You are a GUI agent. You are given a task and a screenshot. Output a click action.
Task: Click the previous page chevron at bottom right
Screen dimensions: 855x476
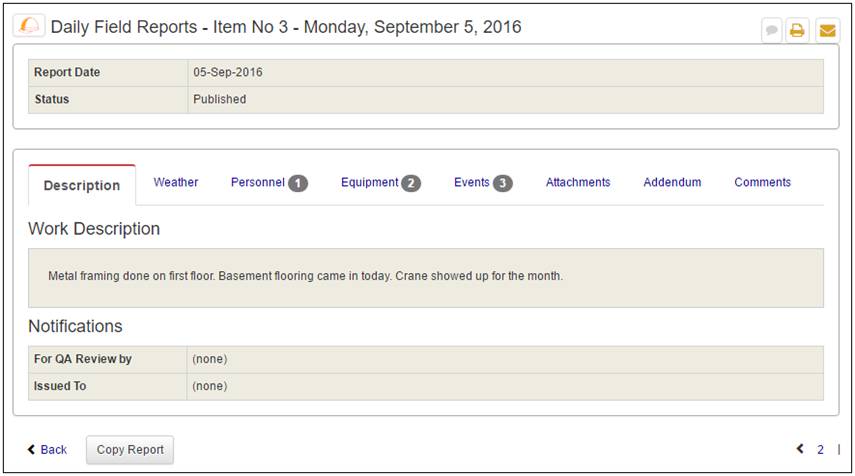point(800,449)
